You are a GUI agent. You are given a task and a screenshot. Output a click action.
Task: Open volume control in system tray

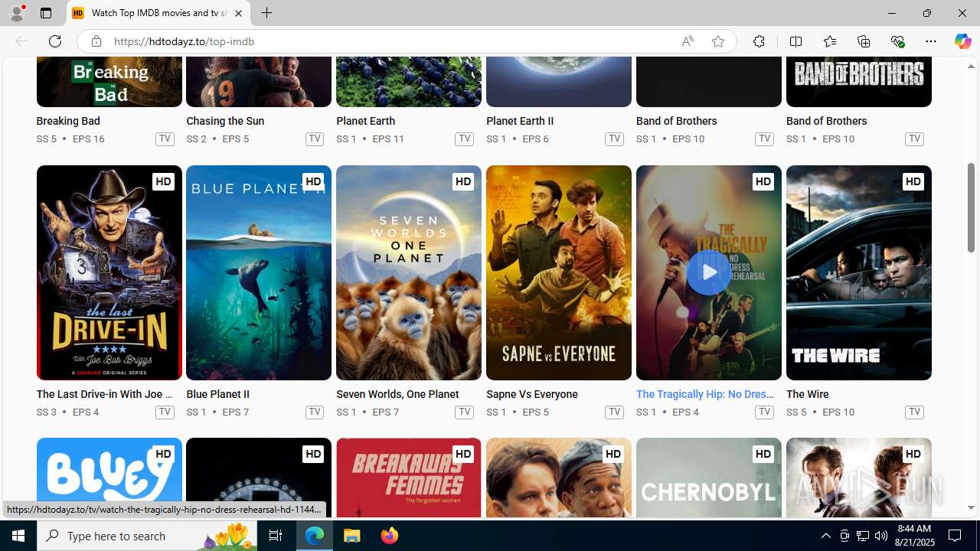[880, 536]
